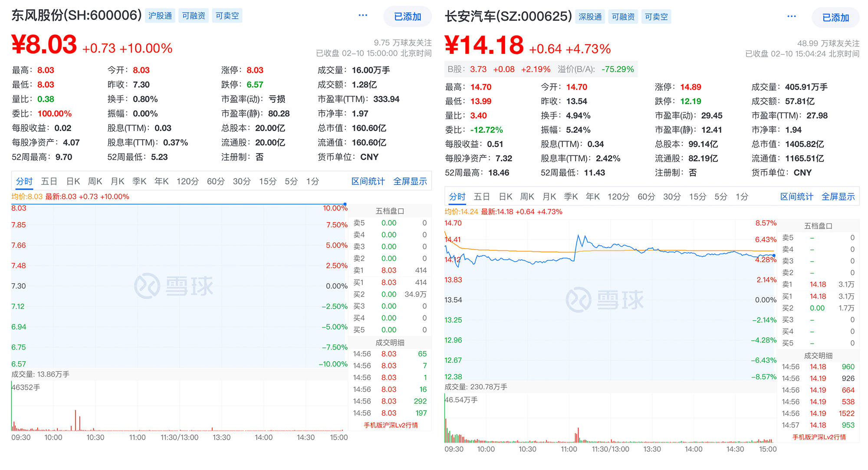Open the three-dot menu for 东风股份
Image resolution: width=868 pixels, height=470 pixels.
(363, 16)
